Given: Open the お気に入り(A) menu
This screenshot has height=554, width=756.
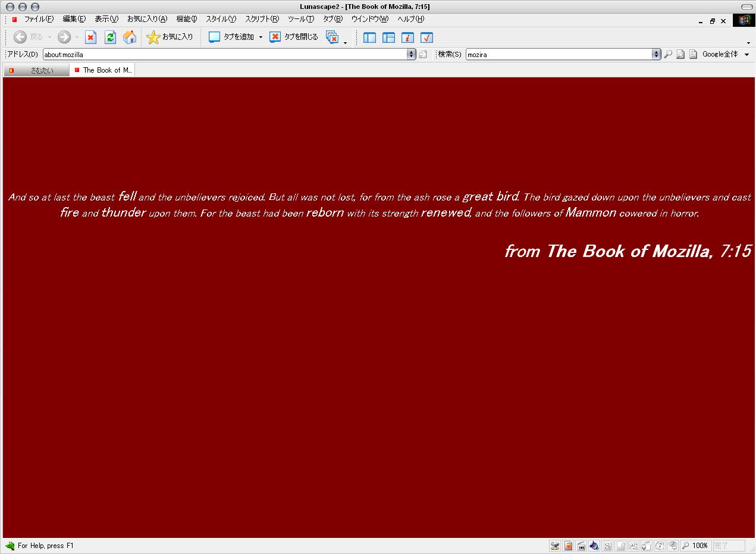Looking at the screenshot, I should [147, 20].
